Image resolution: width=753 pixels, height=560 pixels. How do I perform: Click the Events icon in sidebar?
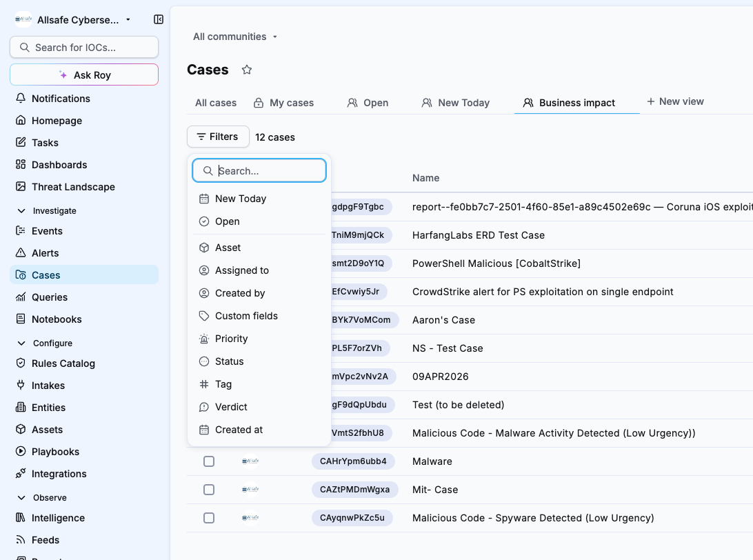pos(21,231)
